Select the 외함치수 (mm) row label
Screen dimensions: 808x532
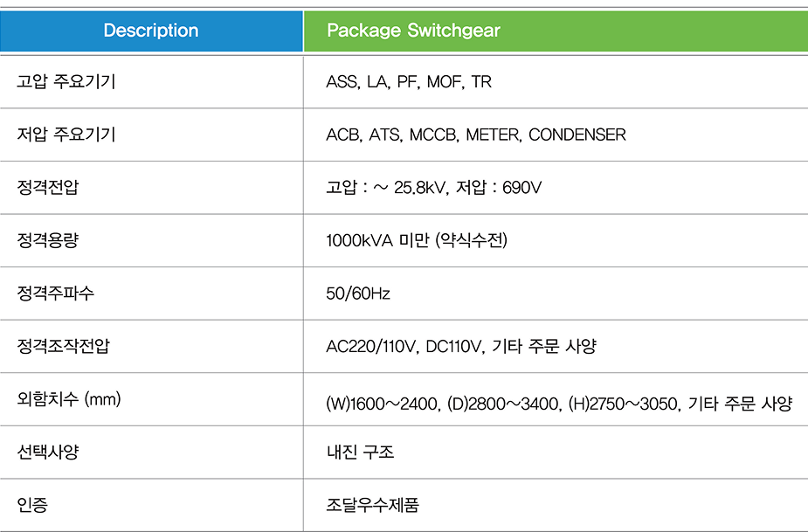click(69, 399)
